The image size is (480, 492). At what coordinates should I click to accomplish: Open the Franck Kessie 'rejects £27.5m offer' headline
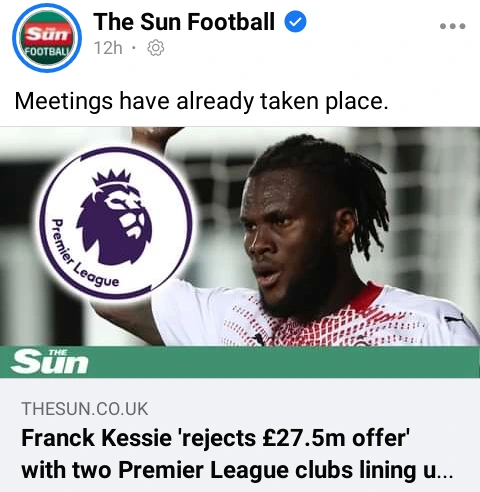click(237, 454)
